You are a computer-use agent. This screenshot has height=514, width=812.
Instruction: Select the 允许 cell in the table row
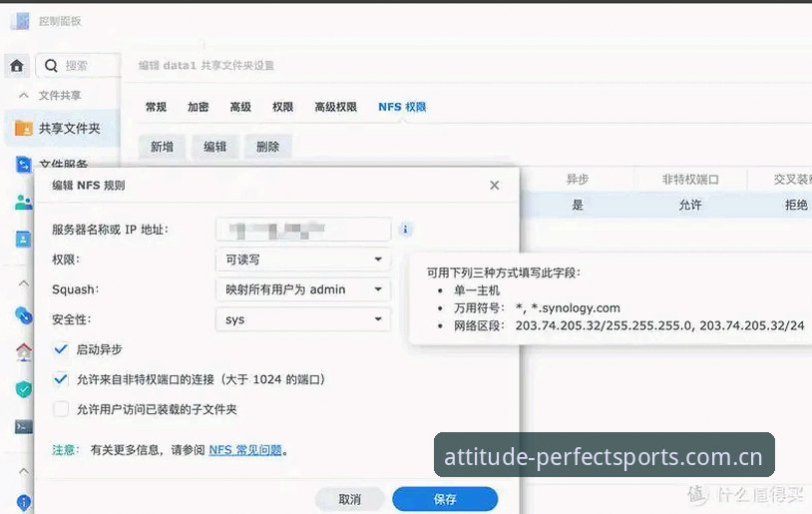pyautogui.click(x=690, y=205)
